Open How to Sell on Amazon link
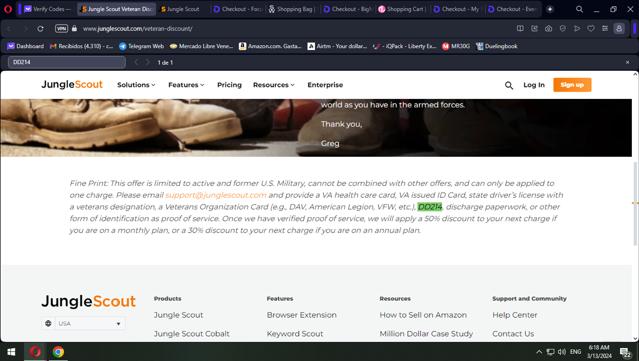The image size is (639, 361). [x=423, y=315]
